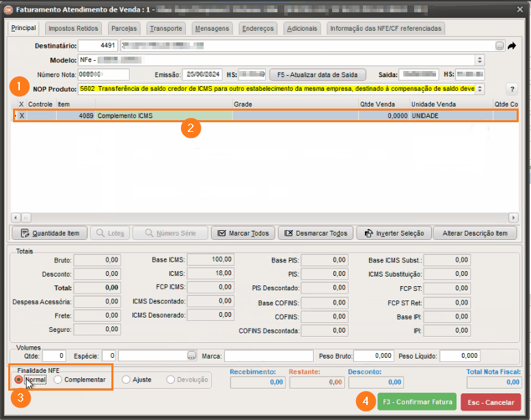
Task: Open the Endereços tab
Action: pyautogui.click(x=258, y=29)
